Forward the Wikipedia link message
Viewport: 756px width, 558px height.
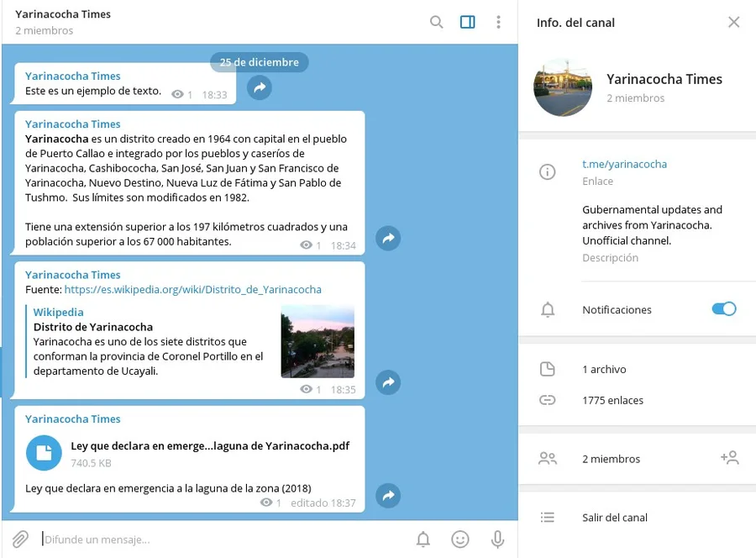tap(388, 382)
